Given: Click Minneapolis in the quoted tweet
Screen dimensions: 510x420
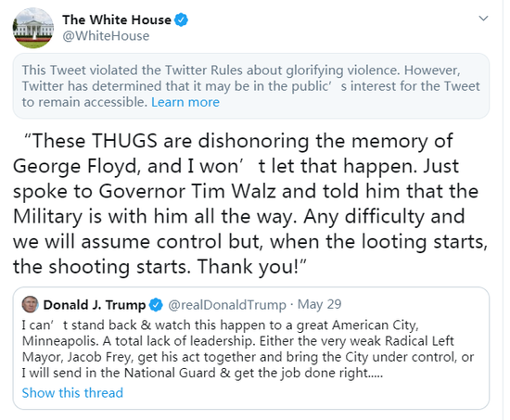Looking at the screenshot, I should tap(59, 341).
